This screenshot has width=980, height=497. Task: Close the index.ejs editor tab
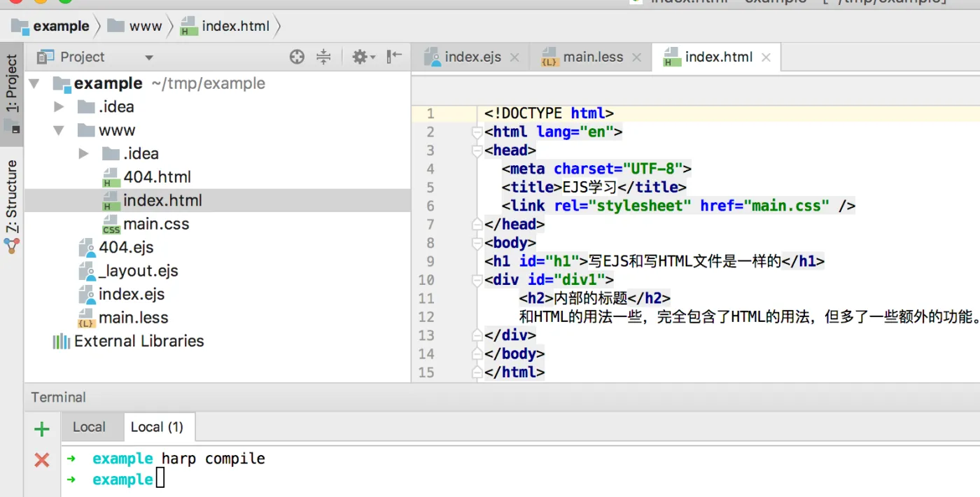click(x=514, y=57)
